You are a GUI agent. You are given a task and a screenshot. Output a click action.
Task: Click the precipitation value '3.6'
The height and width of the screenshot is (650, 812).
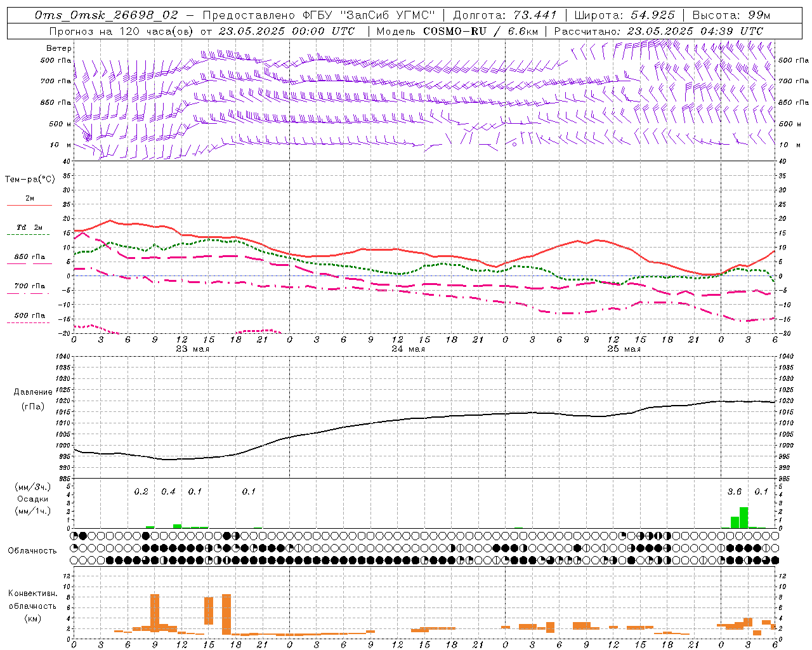pos(735,492)
